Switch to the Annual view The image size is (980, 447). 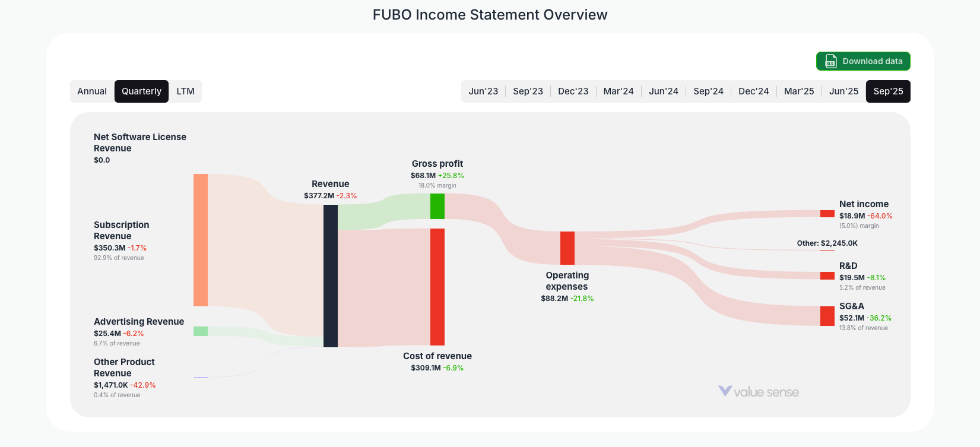(x=92, y=91)
